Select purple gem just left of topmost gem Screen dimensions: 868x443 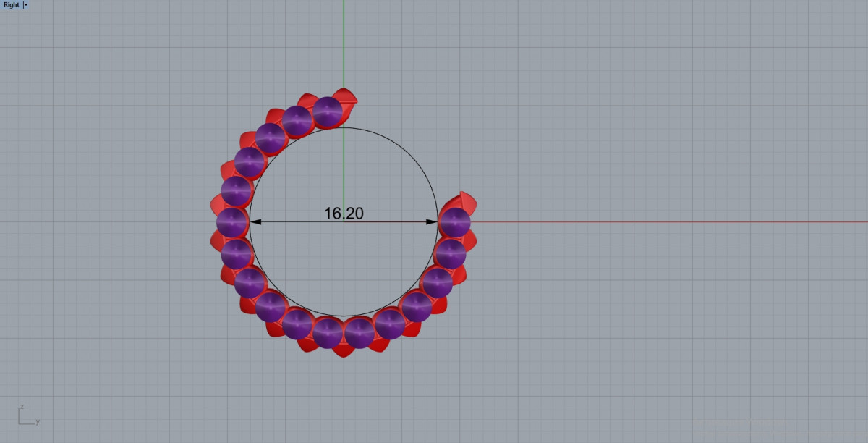[x=297, y=120]
